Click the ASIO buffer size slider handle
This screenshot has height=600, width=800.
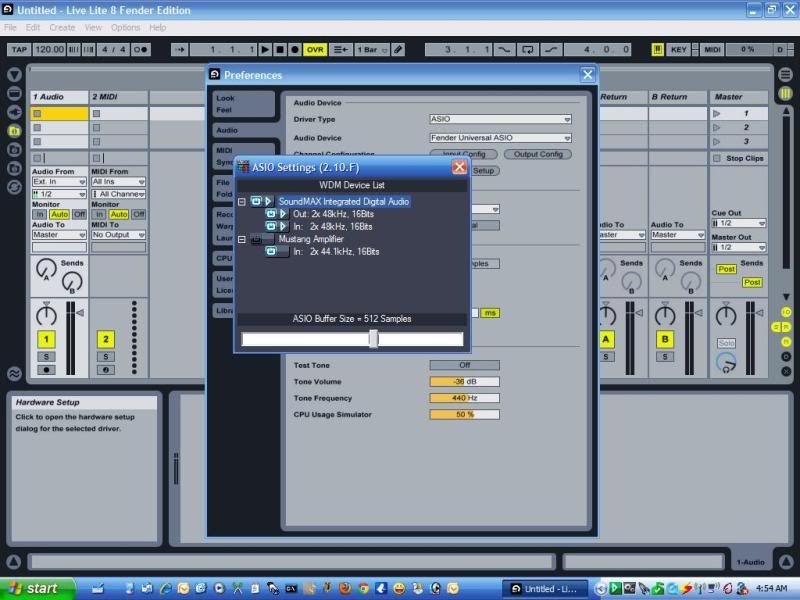click(x=373, y=339)
